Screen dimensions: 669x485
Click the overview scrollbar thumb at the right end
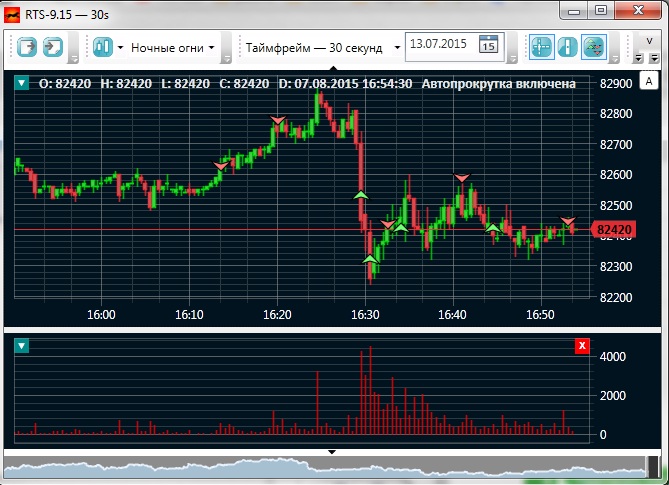click(x=653, y=467)
